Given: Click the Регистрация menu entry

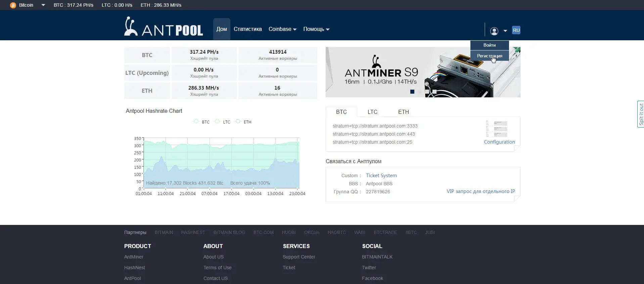Looking at the screenshot, I should [489, 56].
